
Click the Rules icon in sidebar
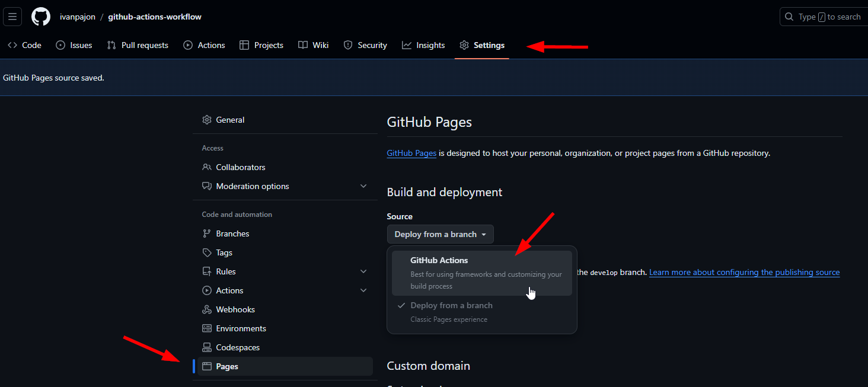pos(207,271)
